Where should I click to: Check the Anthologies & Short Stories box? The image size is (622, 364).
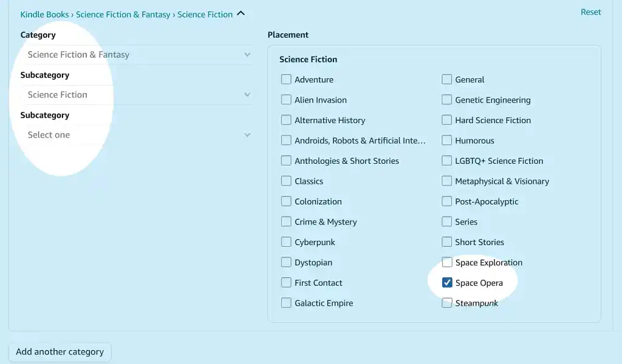click(286, 160)
